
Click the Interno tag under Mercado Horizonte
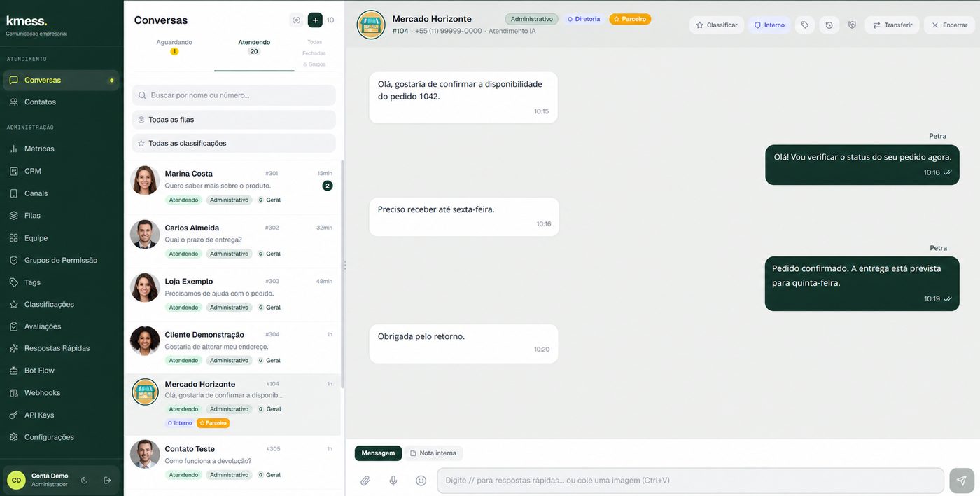click(180, 423)
